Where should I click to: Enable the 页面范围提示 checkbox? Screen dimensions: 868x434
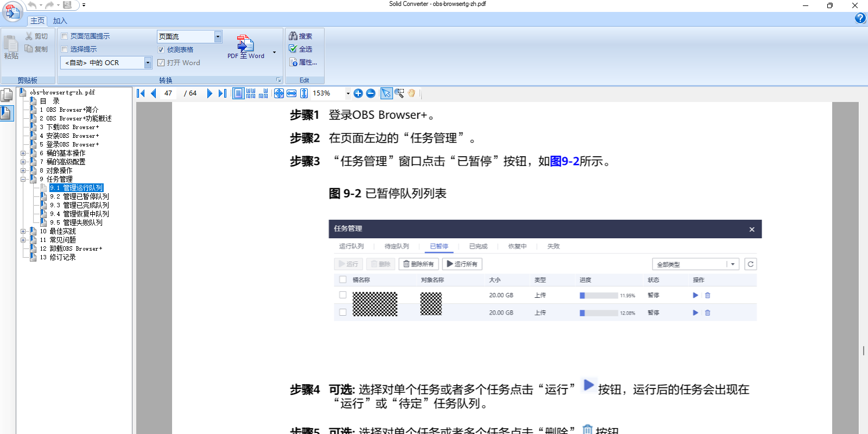(65, 36)
